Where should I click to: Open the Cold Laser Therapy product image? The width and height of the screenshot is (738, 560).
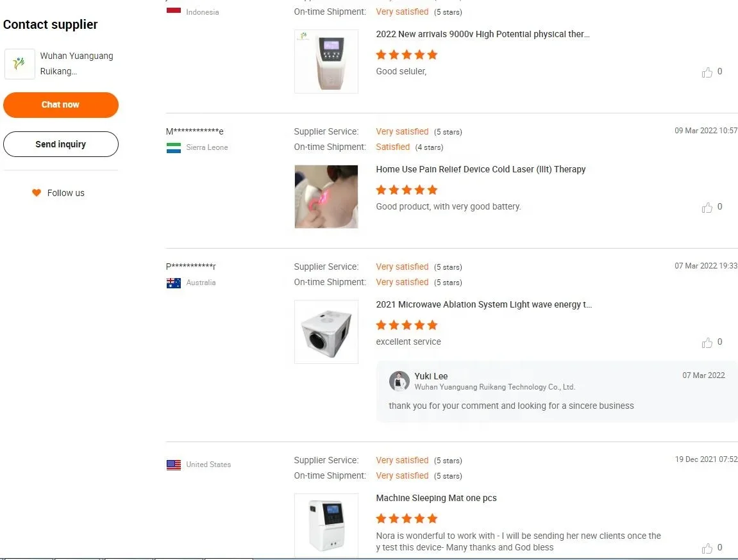pyautogui.click(x=326, y=197)
